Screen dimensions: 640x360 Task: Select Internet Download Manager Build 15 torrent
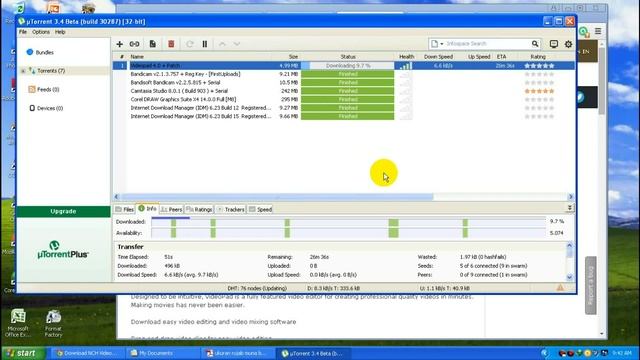click(201, 116)
